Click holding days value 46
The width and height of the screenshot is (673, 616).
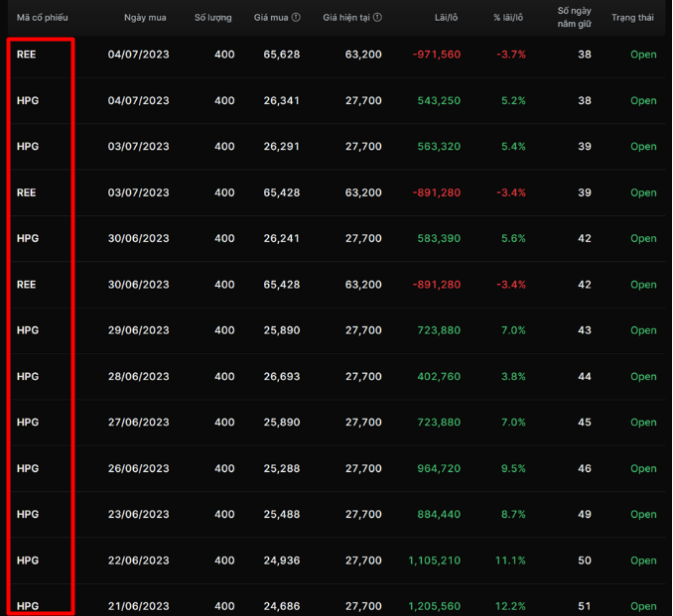[x=585, y=468]
